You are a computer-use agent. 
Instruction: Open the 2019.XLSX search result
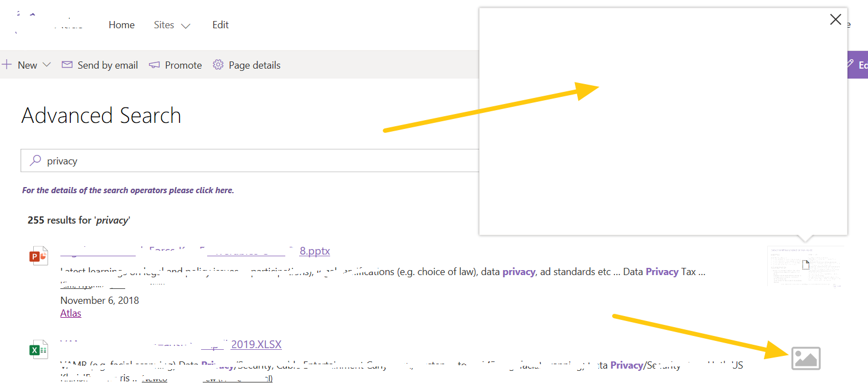pyautogui.click(x=256, y=344)
